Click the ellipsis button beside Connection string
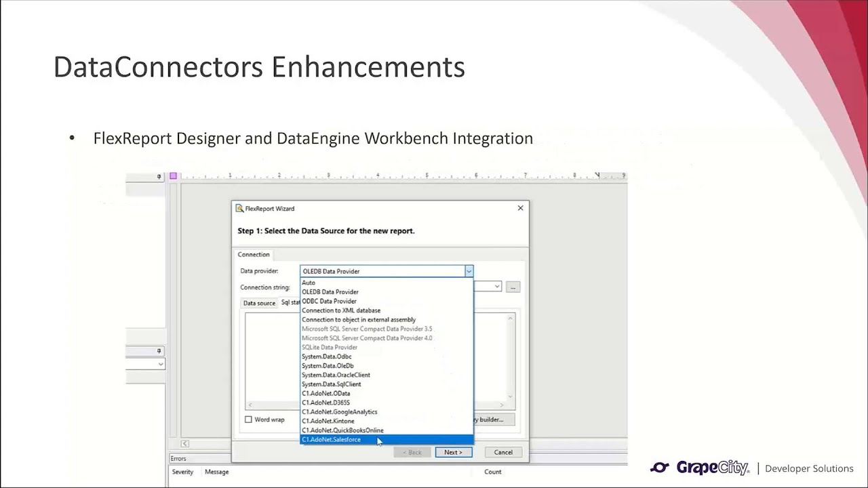 click(513, 287)
